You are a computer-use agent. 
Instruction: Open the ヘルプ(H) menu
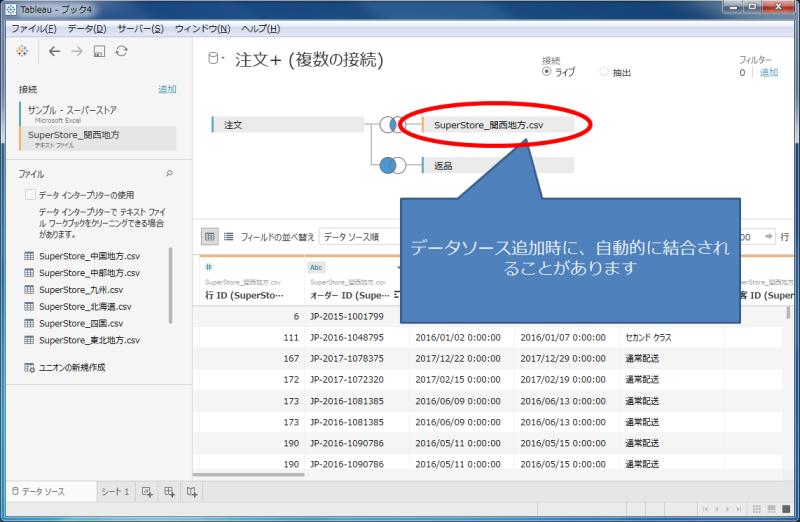(261, 29)
